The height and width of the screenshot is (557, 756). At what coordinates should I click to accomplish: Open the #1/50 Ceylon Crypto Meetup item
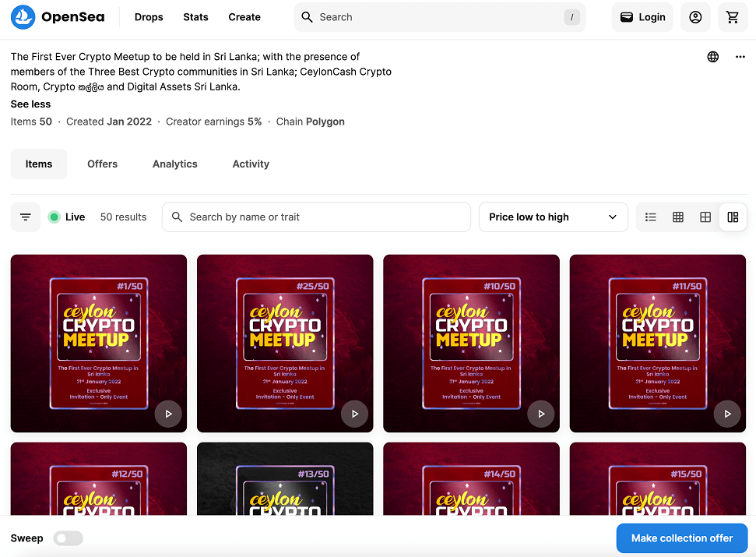point(98,344)
